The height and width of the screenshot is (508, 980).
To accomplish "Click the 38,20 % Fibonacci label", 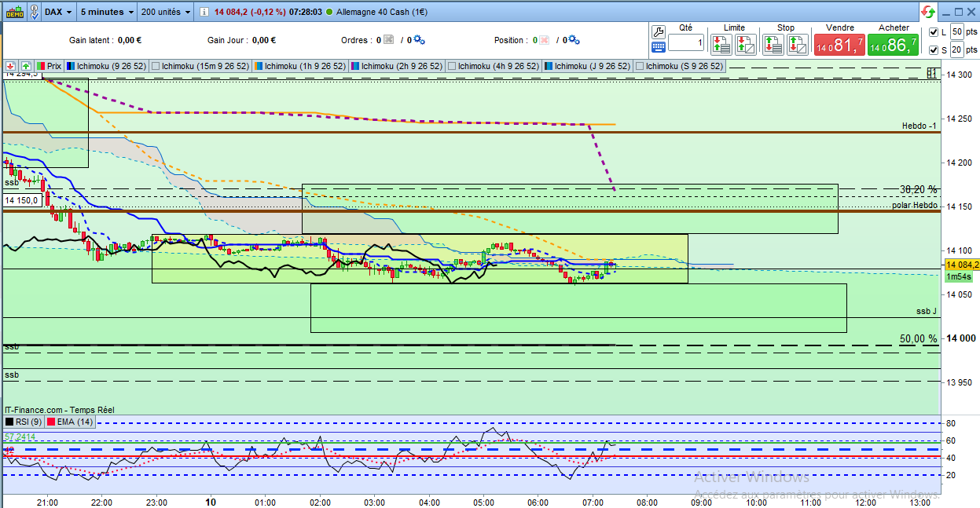I will 919,189.
